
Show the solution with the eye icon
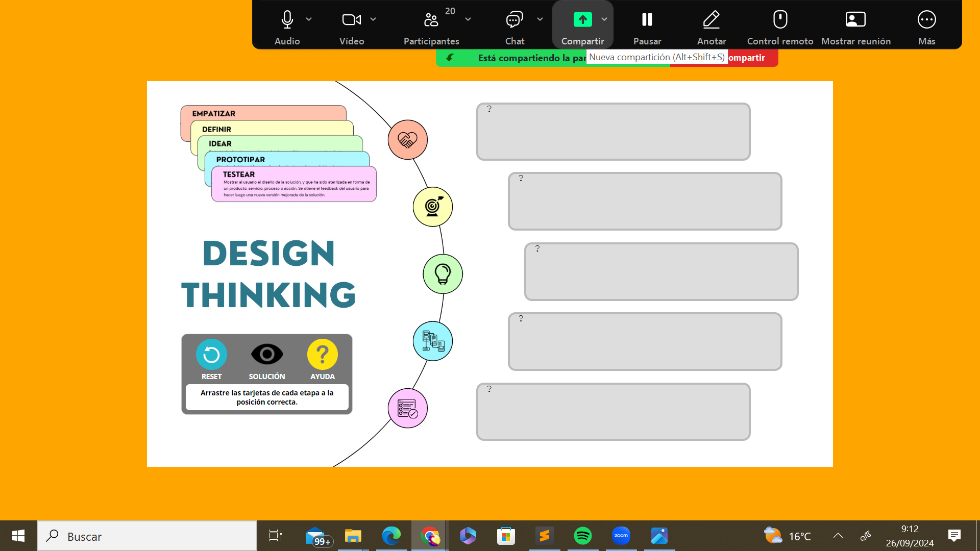point(266,355)
